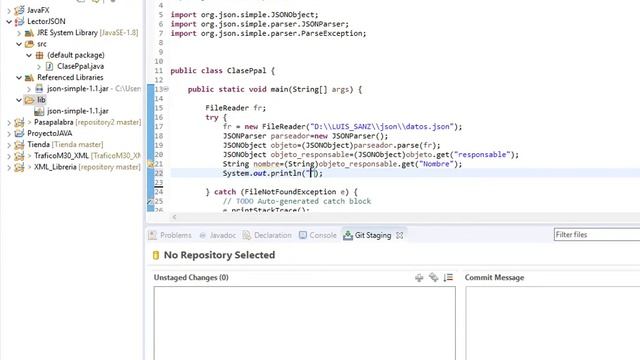Click the Filter files input field

point(597,235)
